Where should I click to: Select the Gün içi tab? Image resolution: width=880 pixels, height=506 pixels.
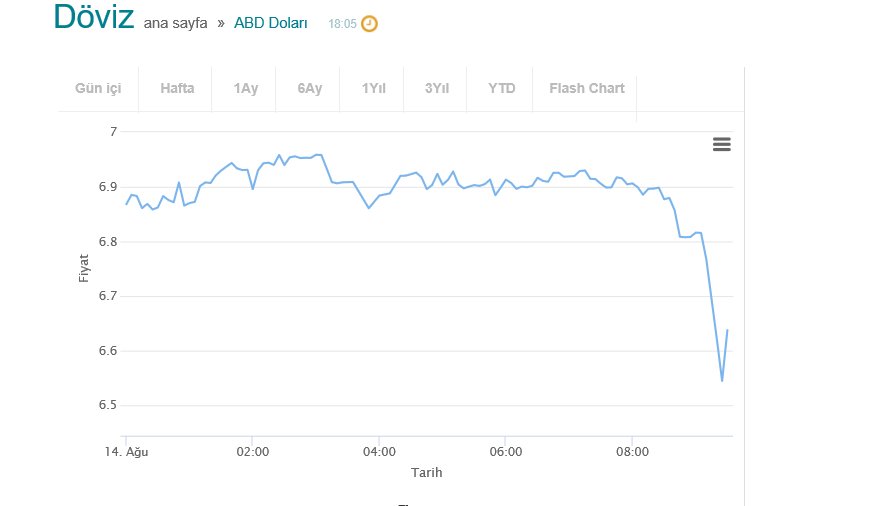pos(98,88)
